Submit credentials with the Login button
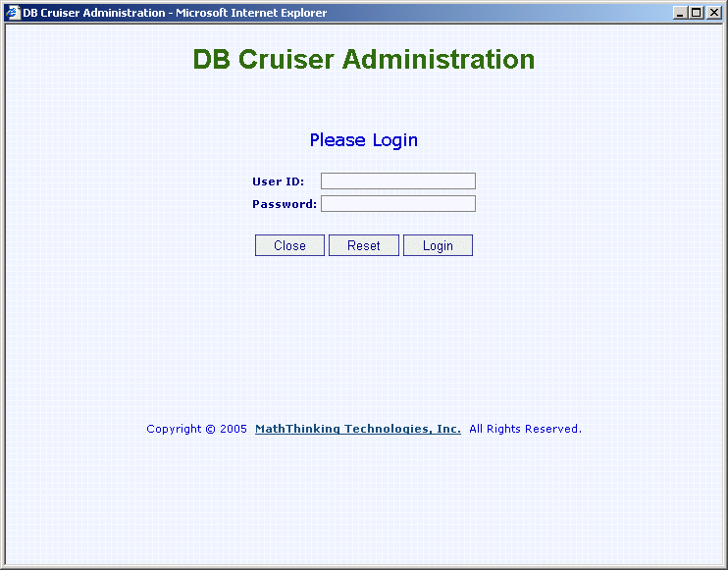This screenshot has height=570, width=728. (x=438, y=245)
